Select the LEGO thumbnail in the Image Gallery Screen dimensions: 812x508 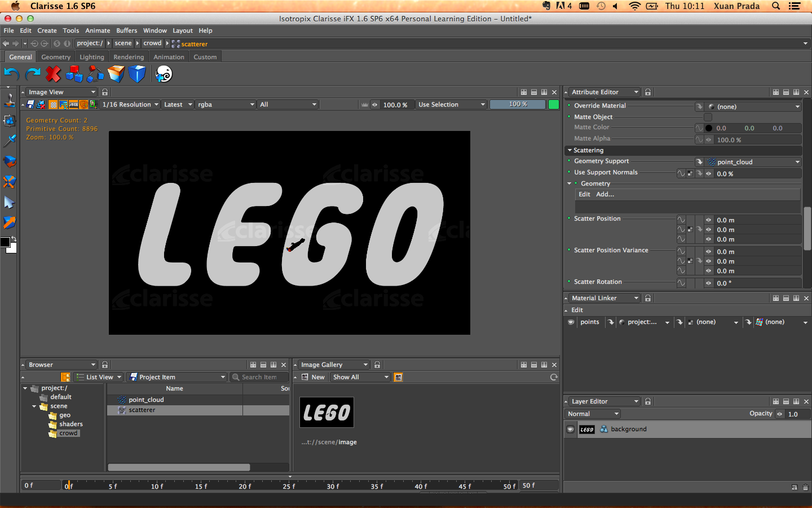click(x=326, y=413)
